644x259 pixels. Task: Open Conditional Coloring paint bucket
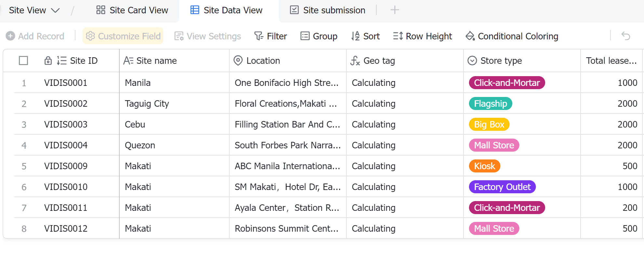pyautogui.click(x=470, y=36)
